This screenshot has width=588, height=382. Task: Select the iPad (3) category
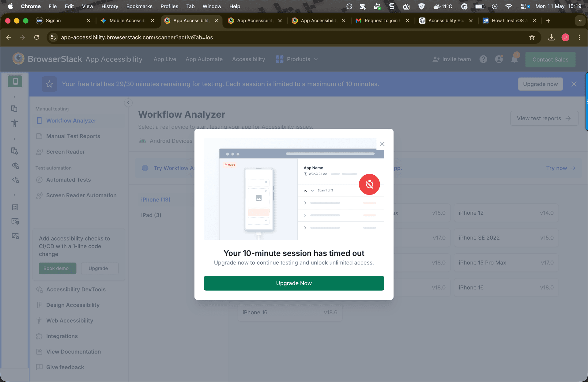(x=151, y=215)
